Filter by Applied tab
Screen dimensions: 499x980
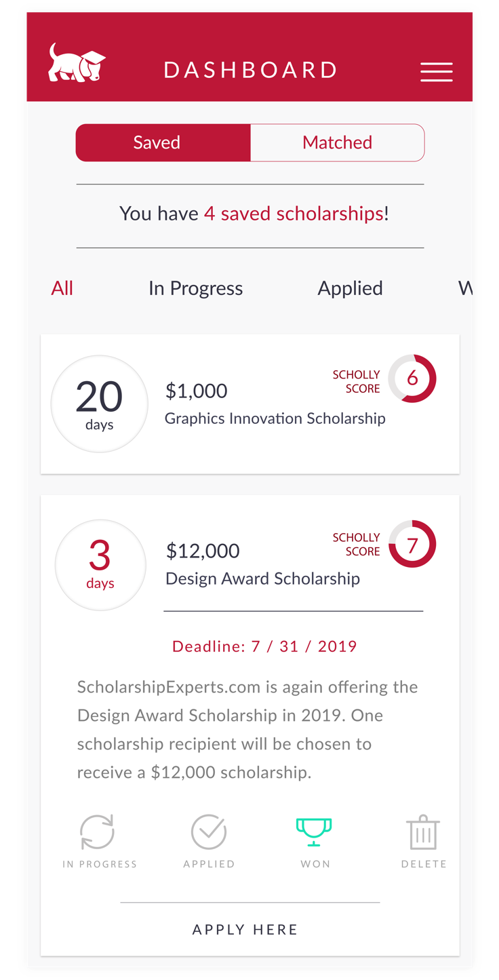click(350, 288)
